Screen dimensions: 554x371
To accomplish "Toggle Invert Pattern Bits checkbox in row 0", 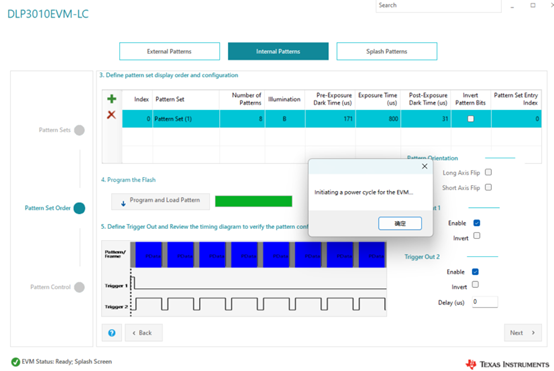I will click(470, 119).
